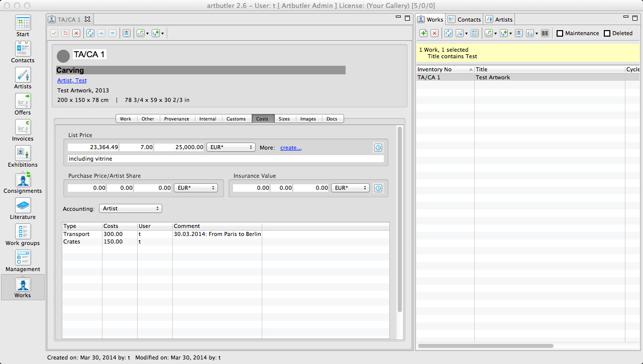Switch to the Work tab

(x=126, y=119)
